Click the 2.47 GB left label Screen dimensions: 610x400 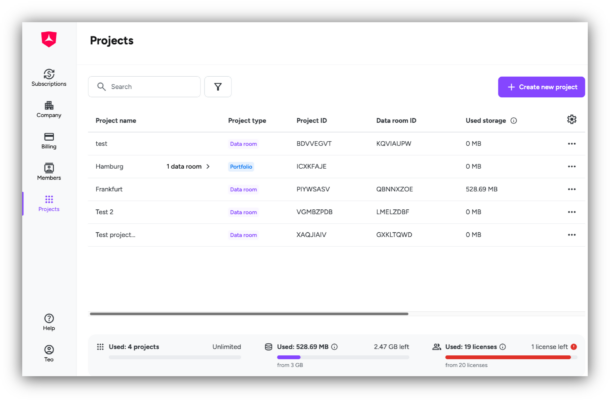pyautogui.click(x=391, y=347)
